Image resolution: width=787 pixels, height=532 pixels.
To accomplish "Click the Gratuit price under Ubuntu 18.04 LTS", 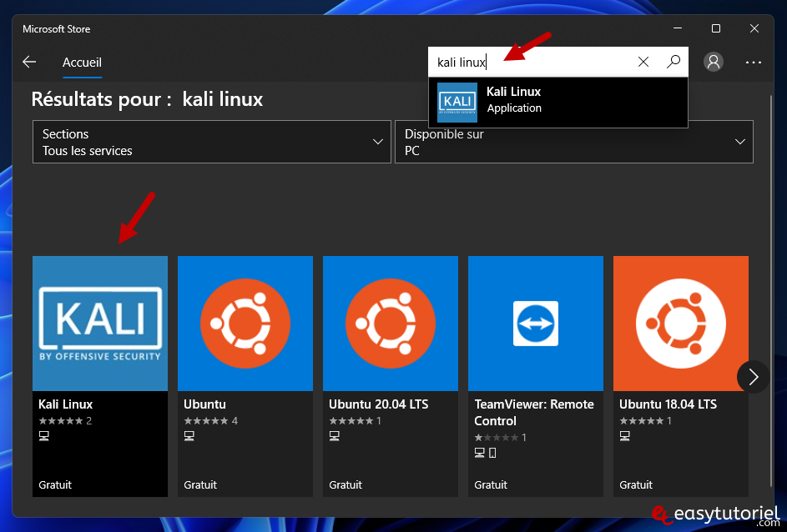I will [x=636, y=484].
